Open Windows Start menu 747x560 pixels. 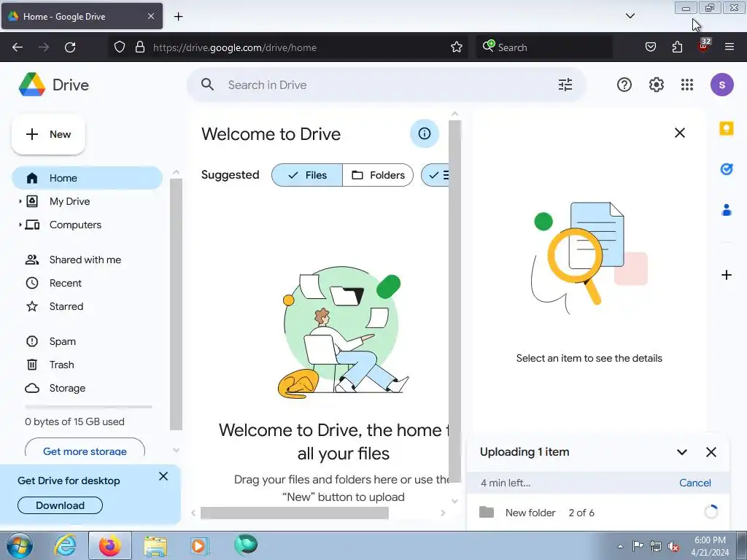coord(20,545)
